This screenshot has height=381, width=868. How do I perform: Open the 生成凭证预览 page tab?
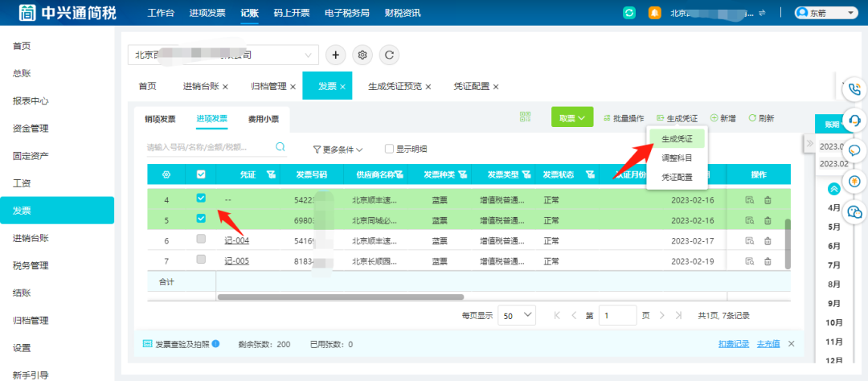[395, 86]
